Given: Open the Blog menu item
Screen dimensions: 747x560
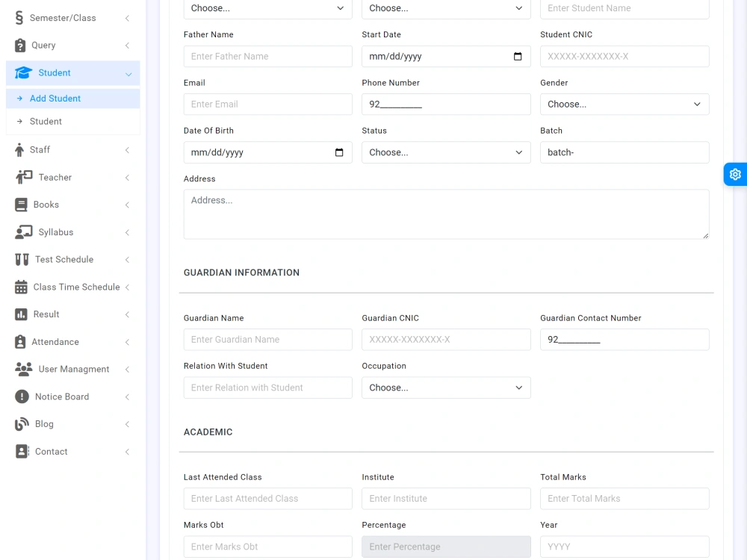Looking at the screenshot, I should pyautogui.click(x=73, y=424).
